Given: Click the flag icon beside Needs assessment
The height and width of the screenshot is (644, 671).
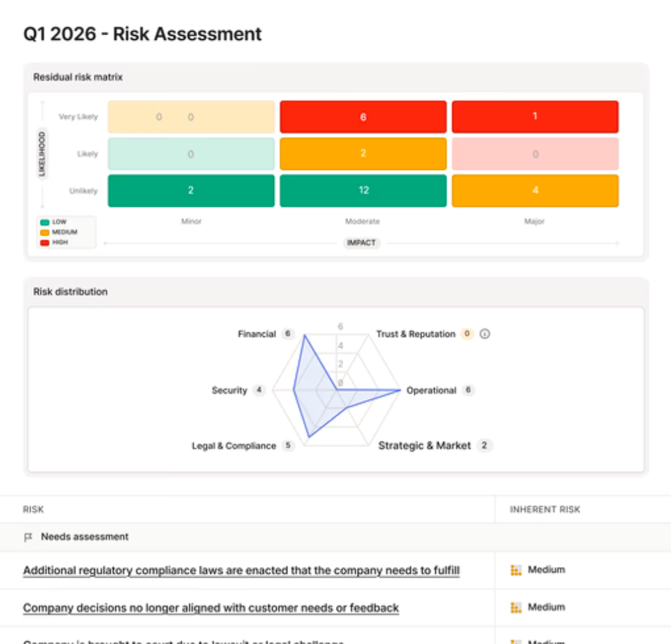Looking at the screenshot, I should [27, 536].
